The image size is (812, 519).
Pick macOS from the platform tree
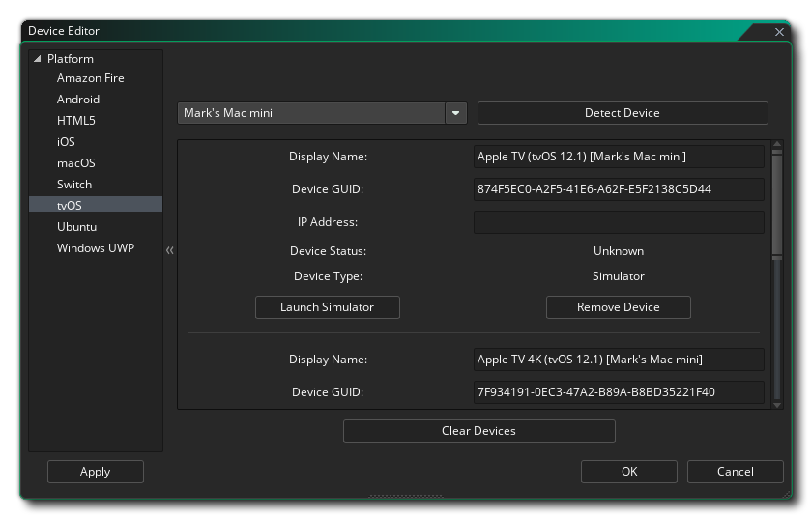75,163
